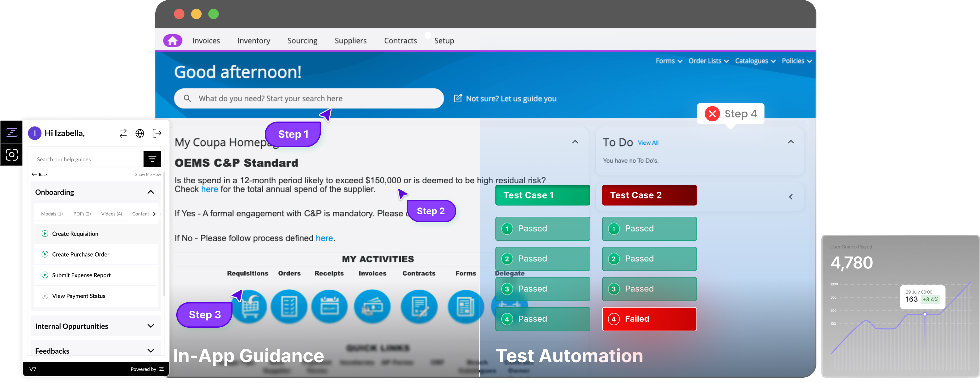
Task: Click the globe language icon
Action: click(139, 133)
